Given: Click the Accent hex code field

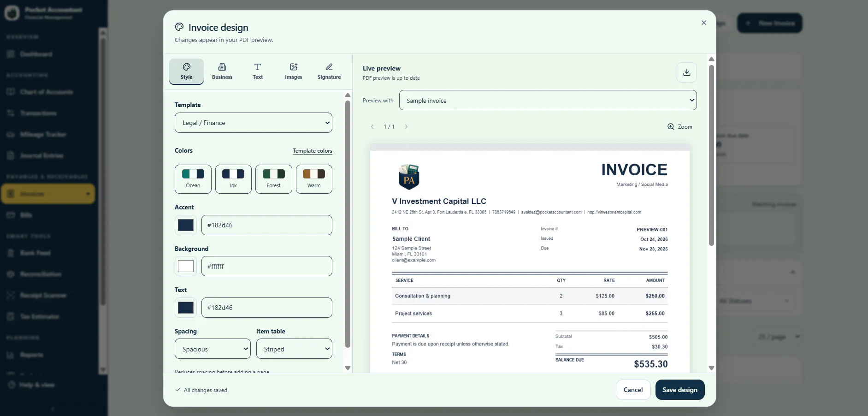Looking at the screenshot, I should click(267, 225).
